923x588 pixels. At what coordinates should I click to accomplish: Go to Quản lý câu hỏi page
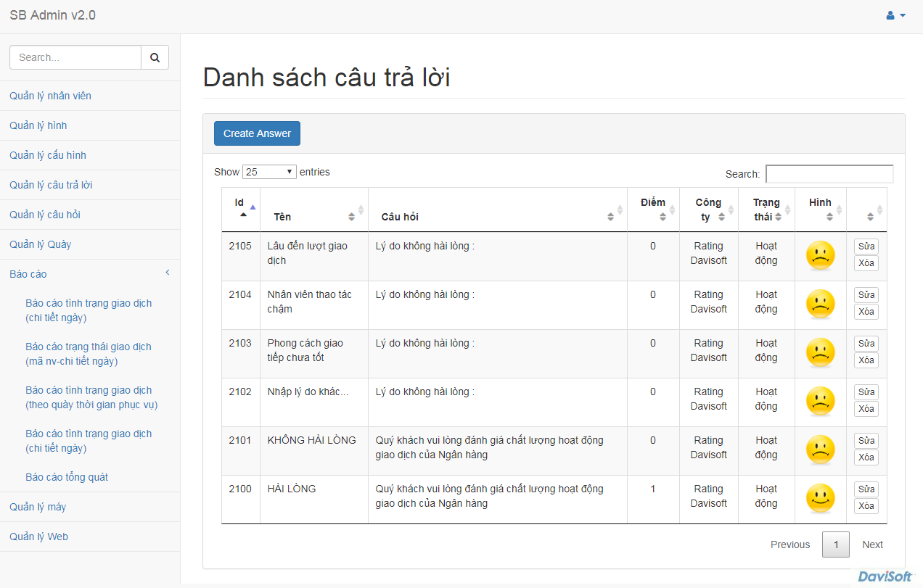[45, 215]
